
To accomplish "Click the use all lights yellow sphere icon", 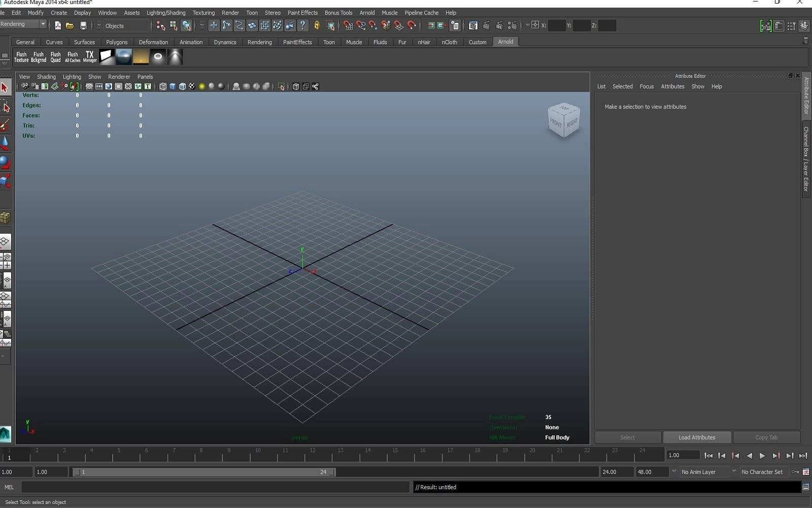I will [201, 86].
